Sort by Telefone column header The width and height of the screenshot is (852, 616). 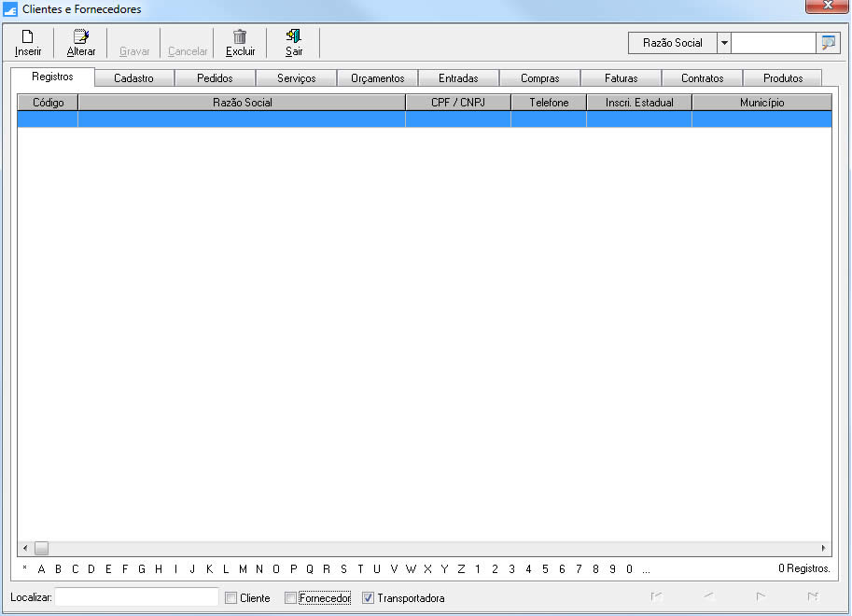(549, 103)
